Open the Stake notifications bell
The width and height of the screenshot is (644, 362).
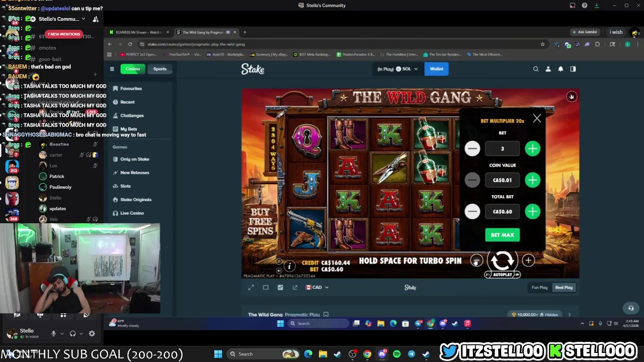click(x=560, y=69)
